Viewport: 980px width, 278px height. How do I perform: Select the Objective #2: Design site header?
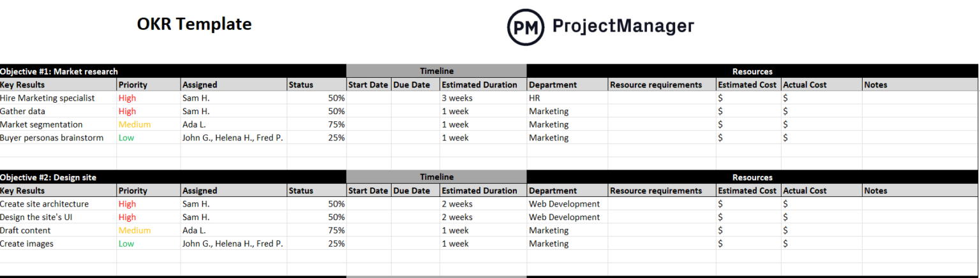48,177
